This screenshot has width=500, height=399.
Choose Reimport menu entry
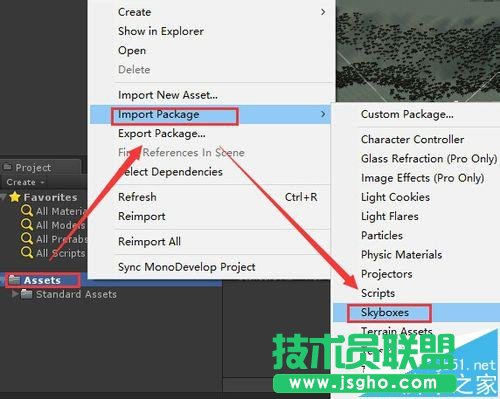211,216
